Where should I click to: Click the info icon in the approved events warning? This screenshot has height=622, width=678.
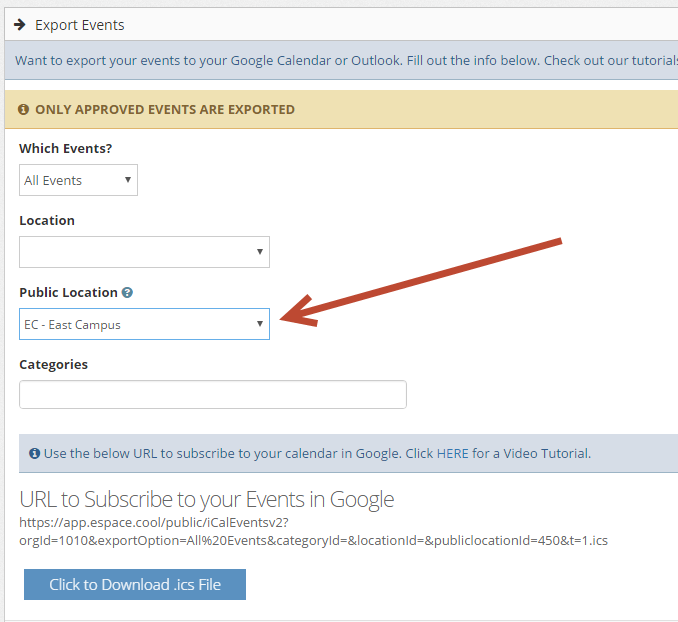(23, 109)
